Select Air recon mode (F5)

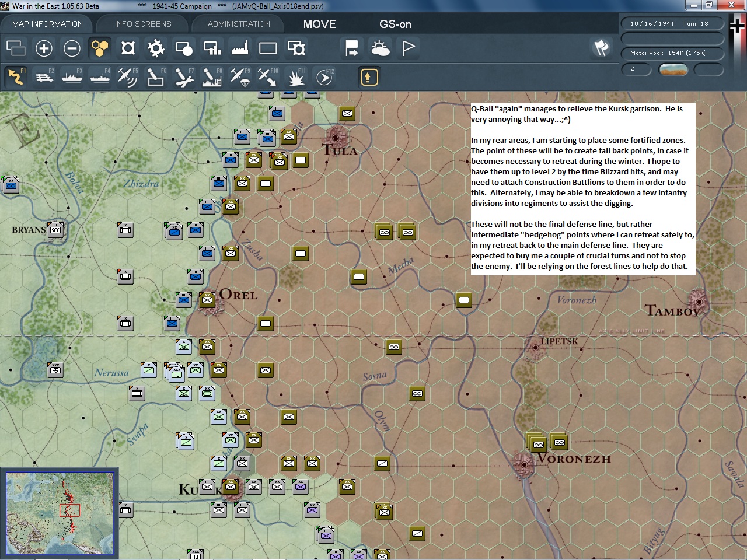(128, 77)
